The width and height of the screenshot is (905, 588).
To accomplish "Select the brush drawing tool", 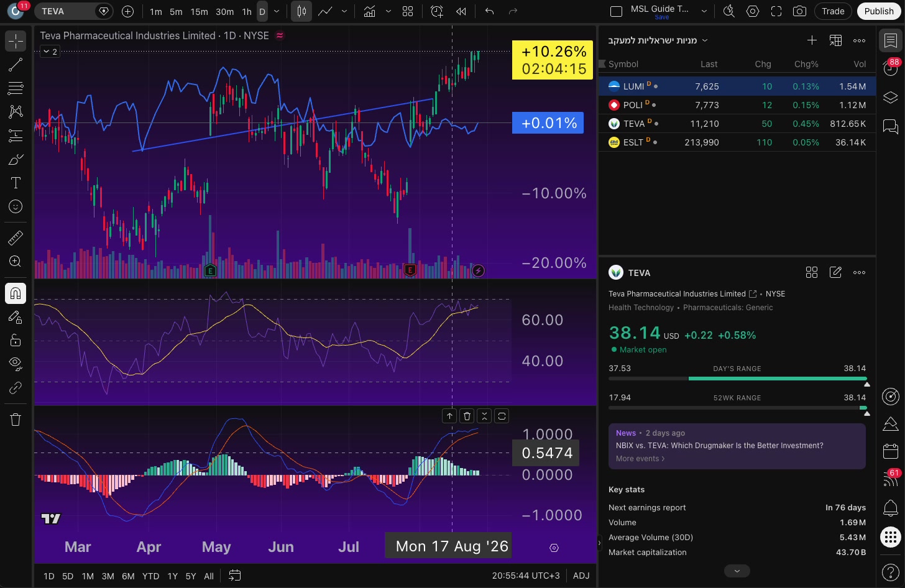I will coord(16,160).
